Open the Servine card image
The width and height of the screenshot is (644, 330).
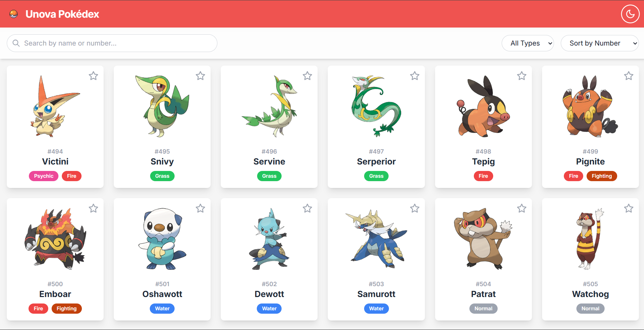[269, 106]
